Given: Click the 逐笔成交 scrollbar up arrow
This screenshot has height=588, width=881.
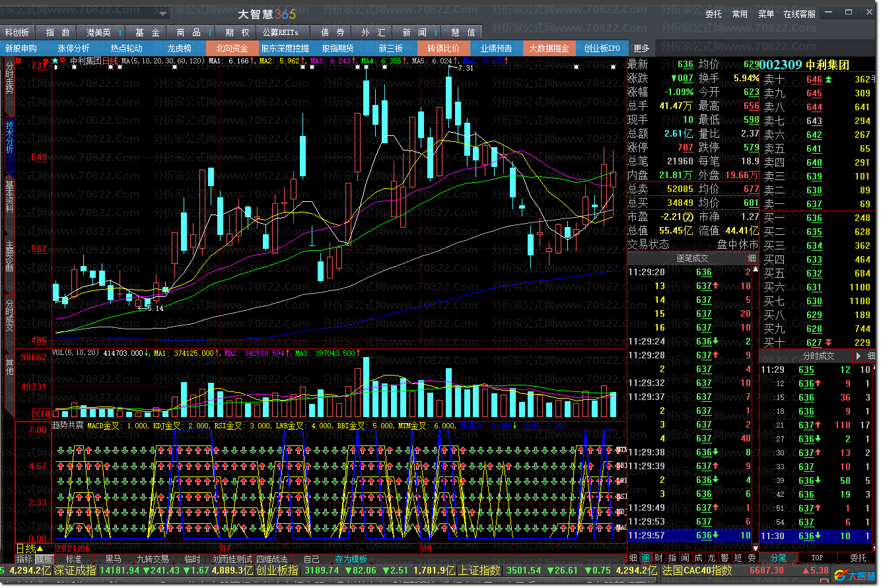Looking at the screenshot, I should point(756,270).
